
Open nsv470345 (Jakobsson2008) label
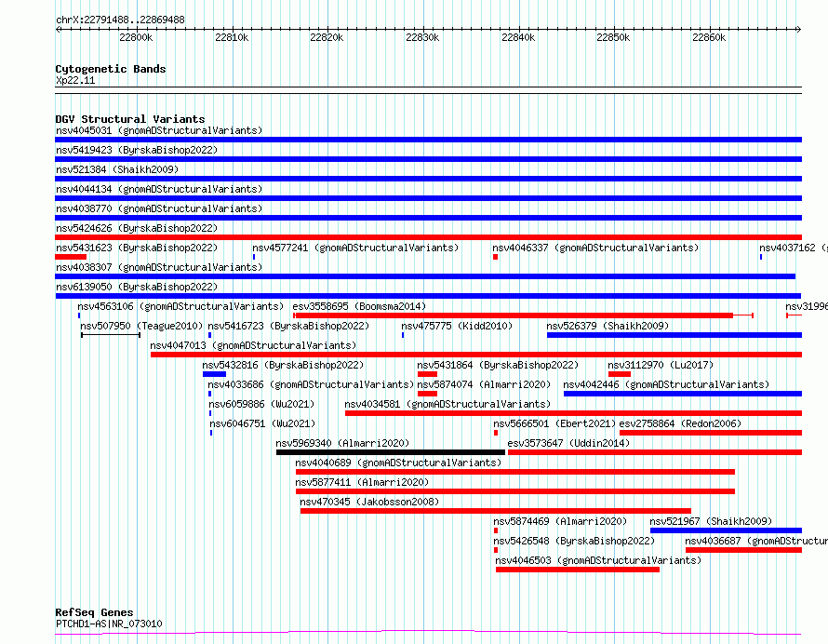[x=369, y=502]
